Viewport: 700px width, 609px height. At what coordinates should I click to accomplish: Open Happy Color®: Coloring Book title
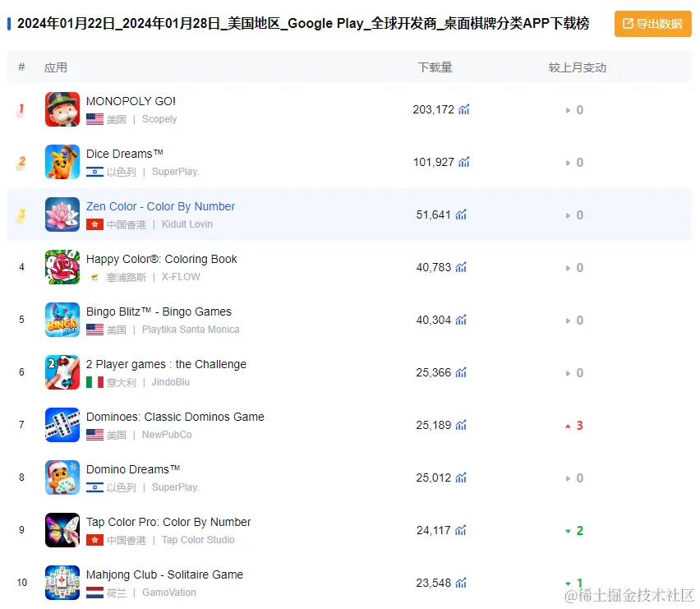point(162,259)
